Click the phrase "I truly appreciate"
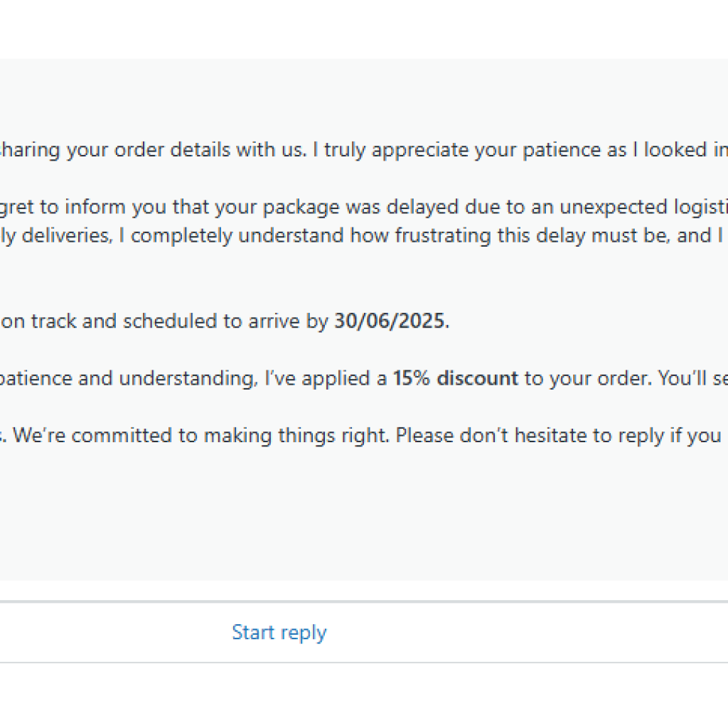 [x=374, y=151]
